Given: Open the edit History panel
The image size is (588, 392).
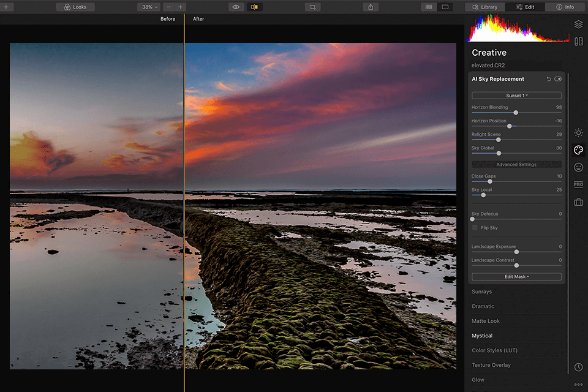Looking at the screenshot, I should click(x=578, y=366).
